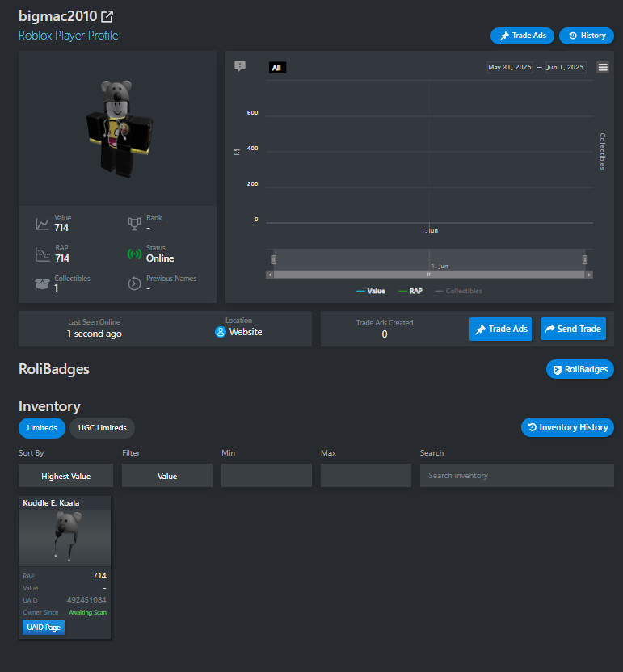Click the Roblox Player Profile link
The height and width of the screenshot is (672, 623).
click(x=68, y=36)
